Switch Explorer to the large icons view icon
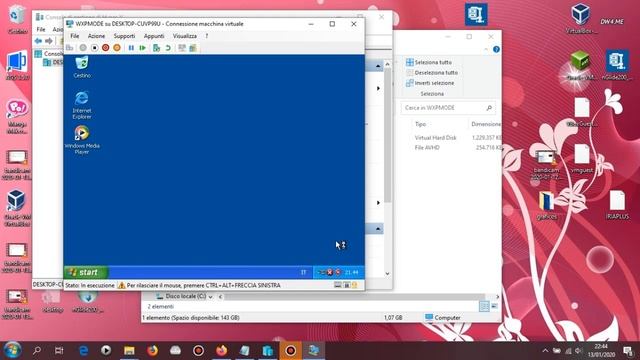 (494, 307)
